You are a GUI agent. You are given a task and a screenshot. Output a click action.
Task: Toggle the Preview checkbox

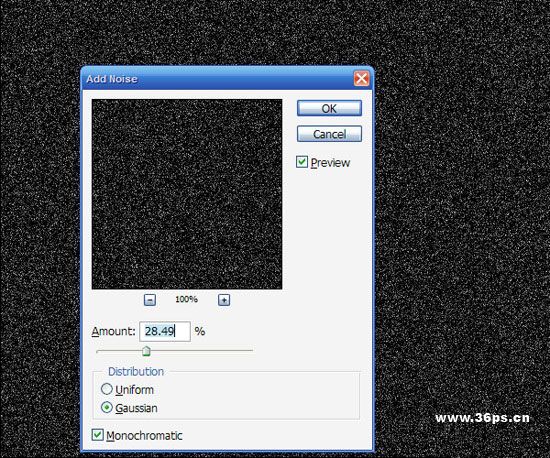302,162
